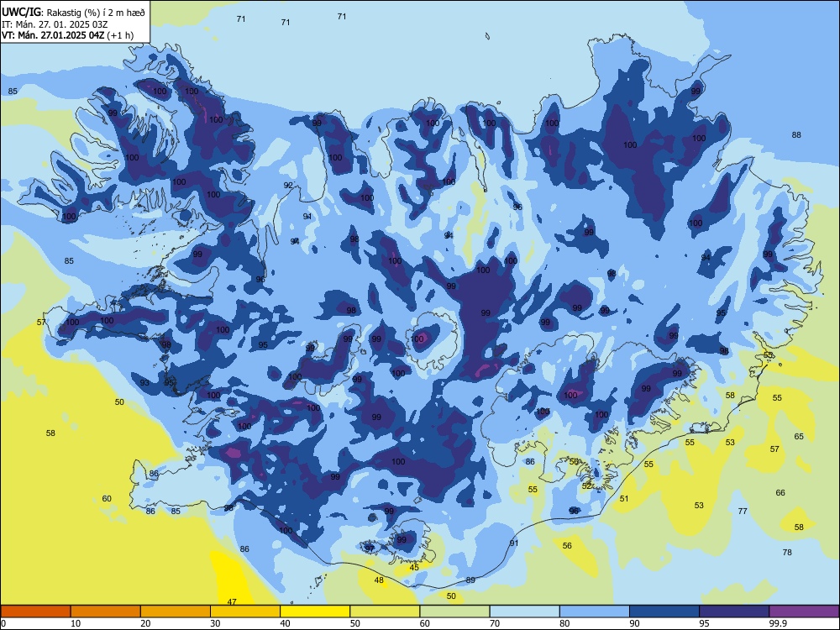
Task: Click the '99.9' label on the color scale
Action: click(x=778, y=623)
